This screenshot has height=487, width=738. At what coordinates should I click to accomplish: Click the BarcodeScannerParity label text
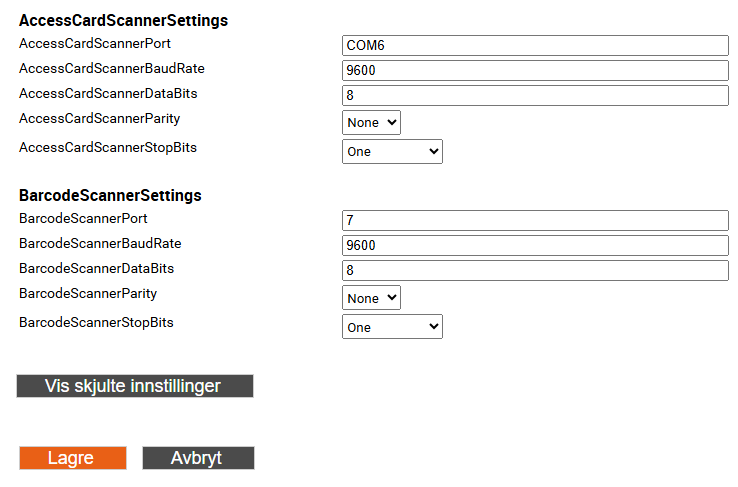tap(88, 294)
